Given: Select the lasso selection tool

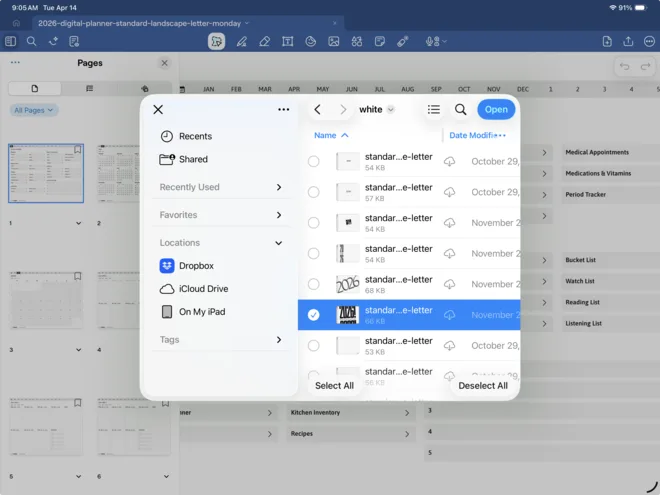Looking at the screenshot, I should (216, 41).
